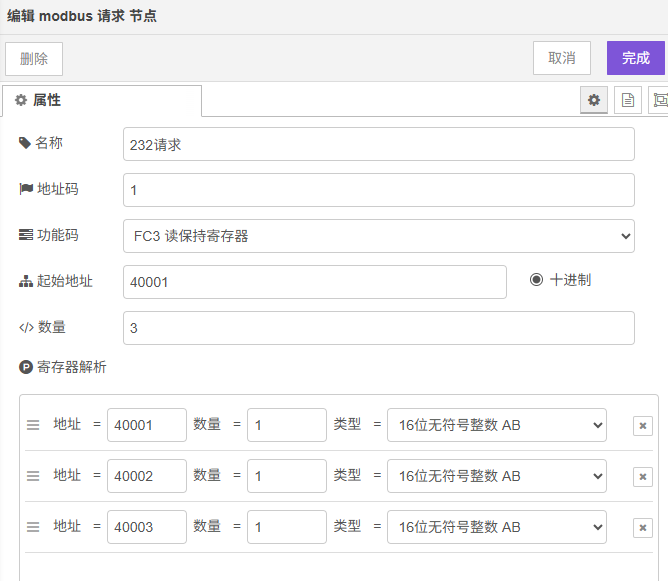Viewport: 668px width, 581px height.
Task: Click the 删除 button
Action: (34, 59)
